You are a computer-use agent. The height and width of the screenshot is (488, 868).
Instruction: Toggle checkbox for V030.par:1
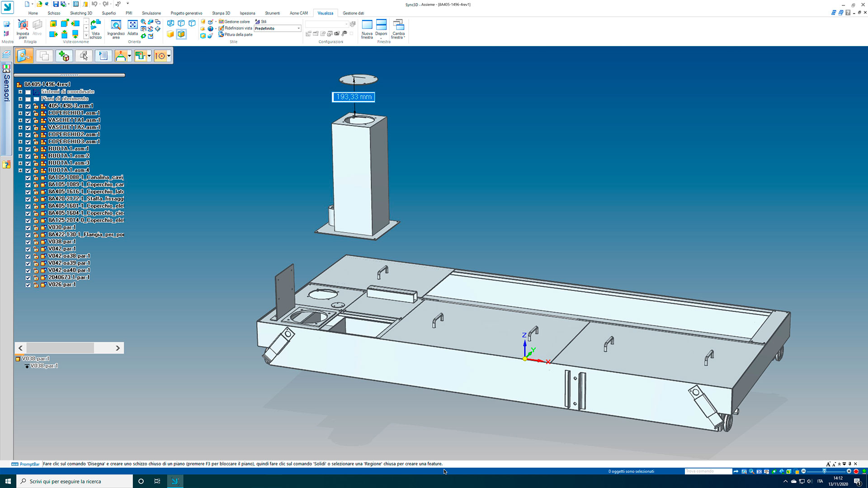click(28, 228)
